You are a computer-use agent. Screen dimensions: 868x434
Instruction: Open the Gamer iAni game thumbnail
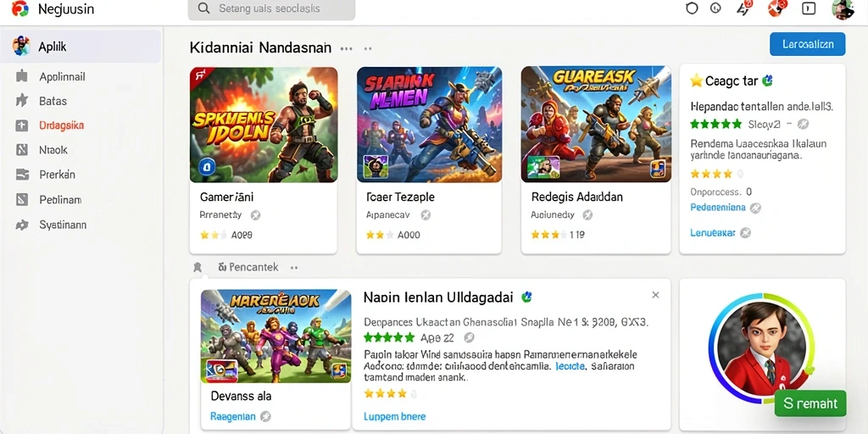coord(264,125)
